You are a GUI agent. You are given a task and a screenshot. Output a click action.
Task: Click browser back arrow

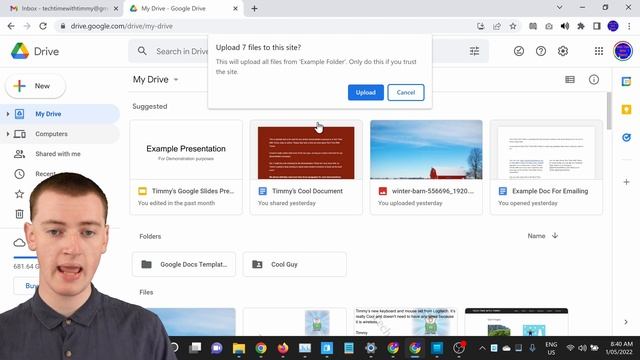pyautogui.click(x=11, y=26)
